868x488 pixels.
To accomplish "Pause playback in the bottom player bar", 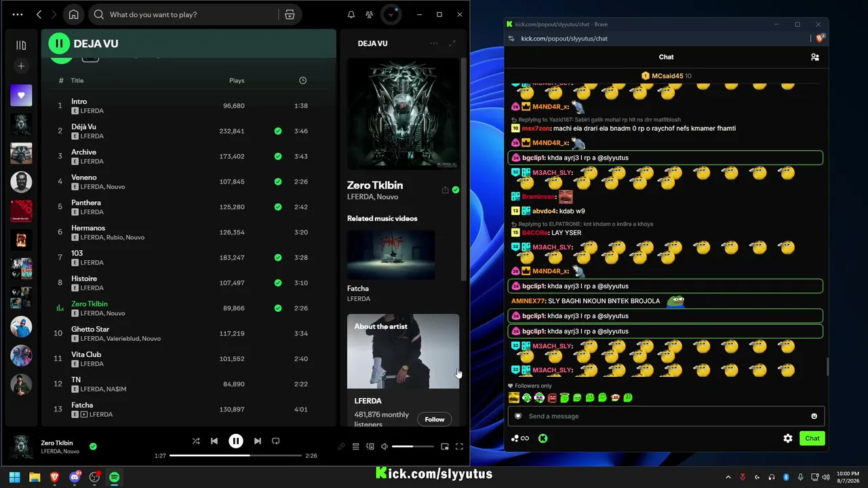I will pyautogui.click(x=236, y=441).
